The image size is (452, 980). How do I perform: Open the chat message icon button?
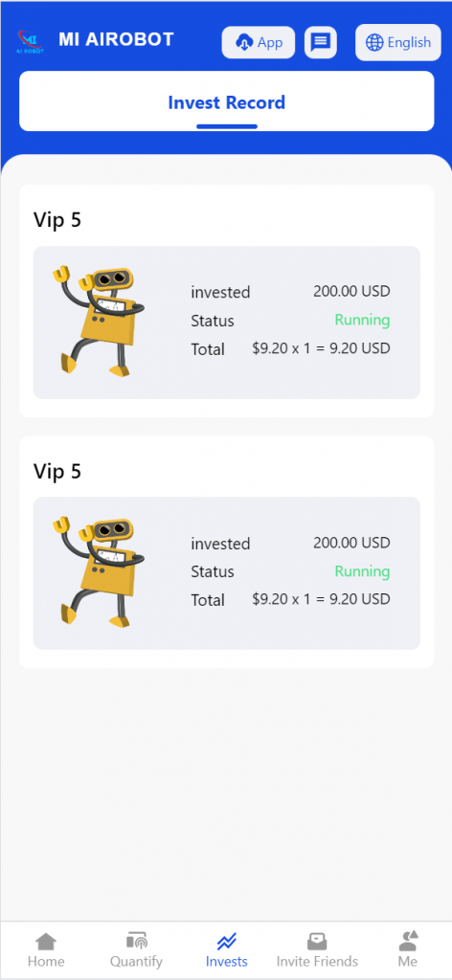[x=321, y=42]
